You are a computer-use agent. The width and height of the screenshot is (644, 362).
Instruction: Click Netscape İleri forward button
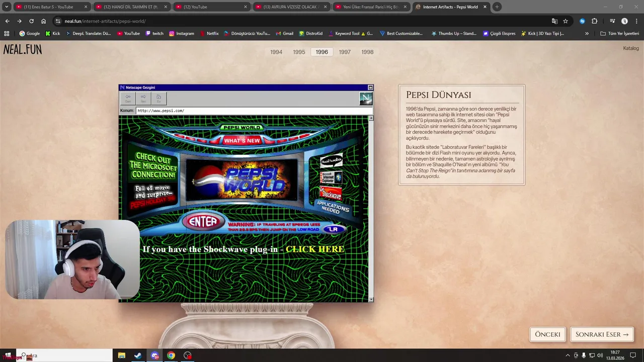(143, 98)
